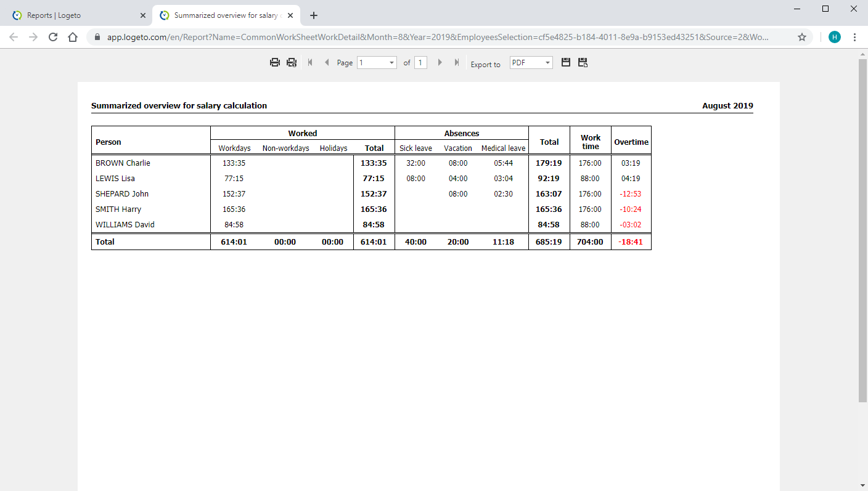
Task: View site security lock information
Action: pyautogui.click(x=97, y=37)
